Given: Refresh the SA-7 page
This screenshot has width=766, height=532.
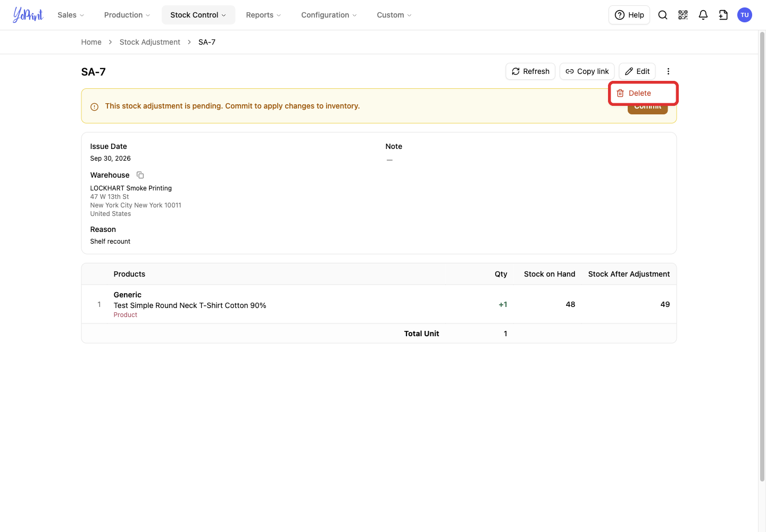Looking at the screenshot, I should click(530, 71).
